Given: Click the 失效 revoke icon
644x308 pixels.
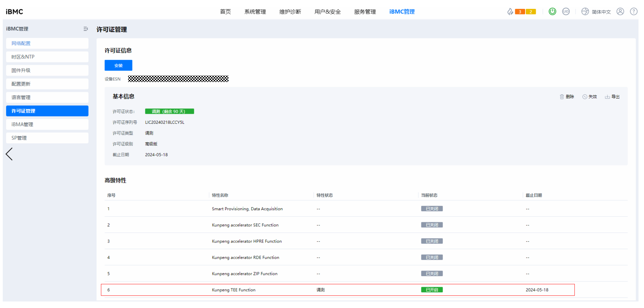Looking at the screenshot, I should [585, 97].
